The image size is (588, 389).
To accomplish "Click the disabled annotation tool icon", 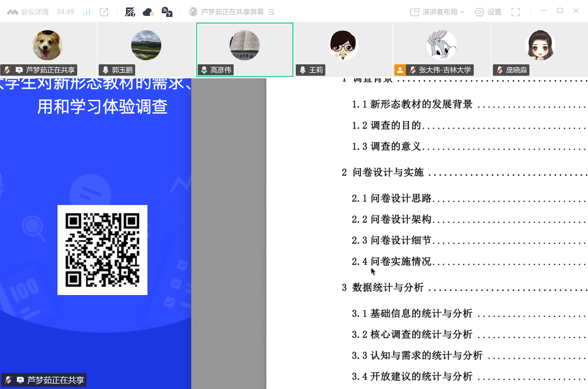I will [130, 12].
